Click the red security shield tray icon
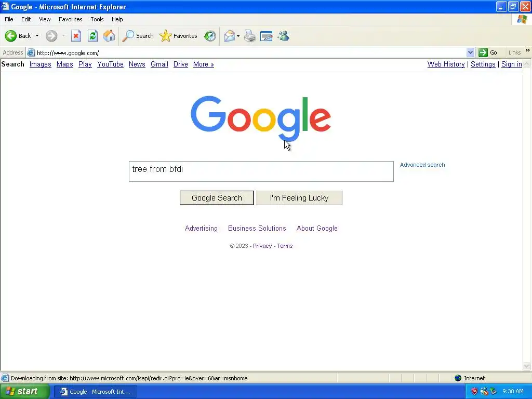This screenshot has width=532, height=399. pyautogui.click(x=474, y=392)
